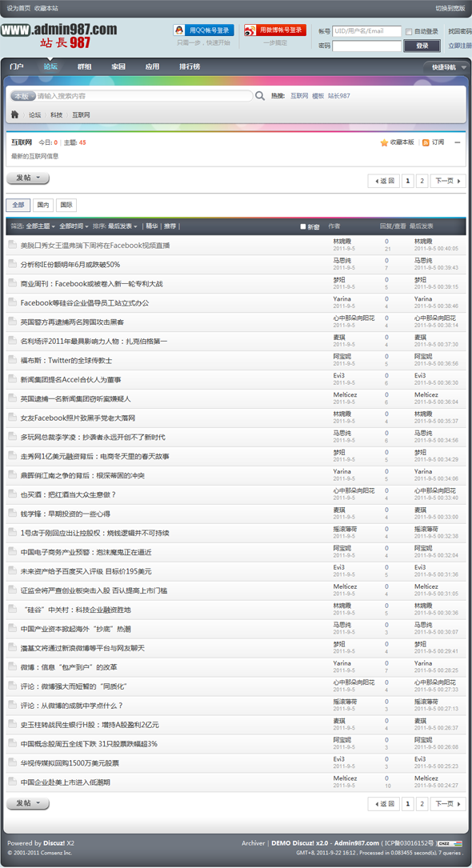472x868 pixels.
Task: Click the CNZZ statistics icon in footer
Action: click(x=450, y=844)
